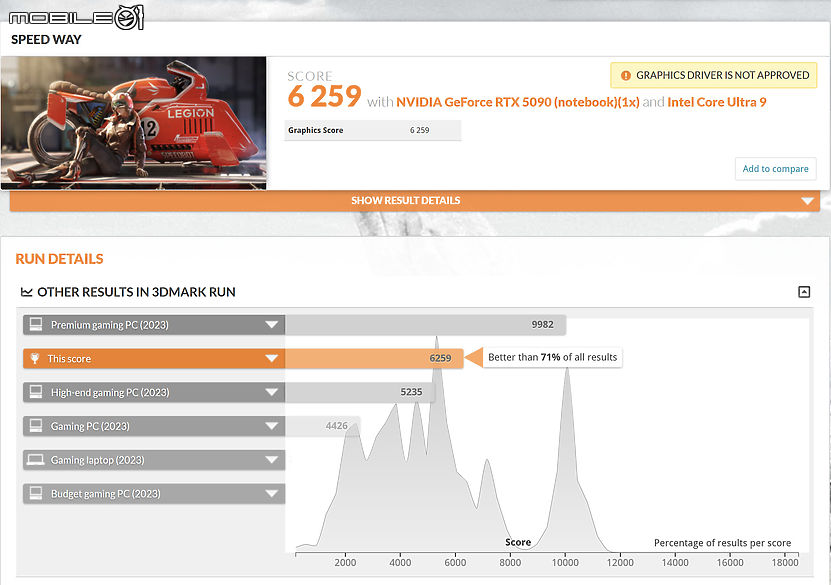Screen dimensions: 831x585
Task: Expand the Gaming PC (2023) dropdown arrow
Action: point(271,426)
